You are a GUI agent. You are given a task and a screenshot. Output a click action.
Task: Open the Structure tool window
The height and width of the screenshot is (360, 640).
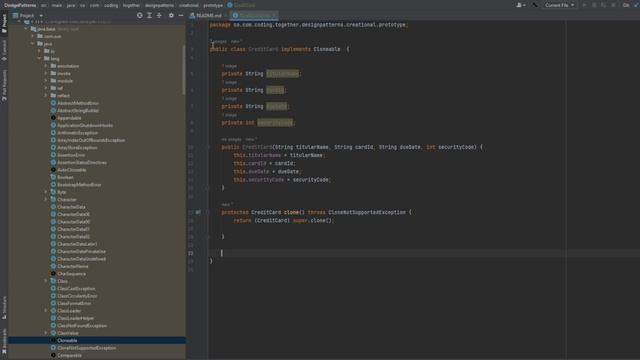coord(4,308)
